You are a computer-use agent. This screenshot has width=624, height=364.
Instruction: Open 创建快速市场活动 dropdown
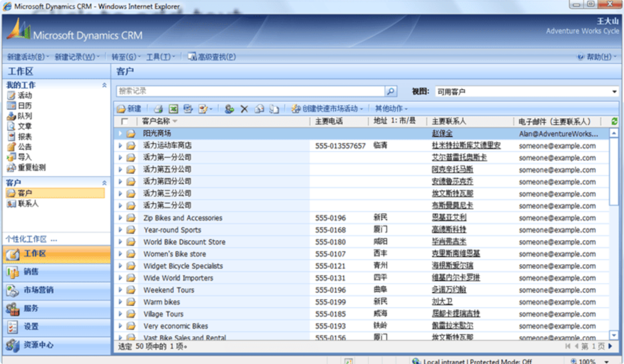coord(327,109)
